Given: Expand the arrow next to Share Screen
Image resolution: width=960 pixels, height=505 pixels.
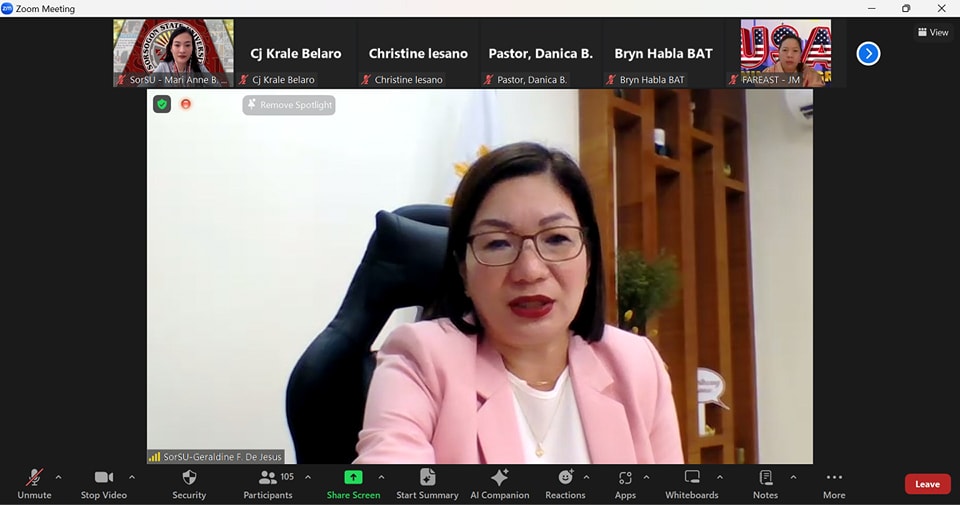Looking at the screenshot, I should click(x=381, y=477).
